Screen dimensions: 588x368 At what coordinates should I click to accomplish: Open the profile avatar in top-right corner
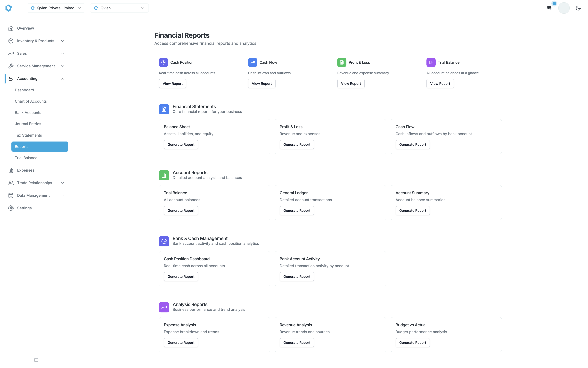564,8
